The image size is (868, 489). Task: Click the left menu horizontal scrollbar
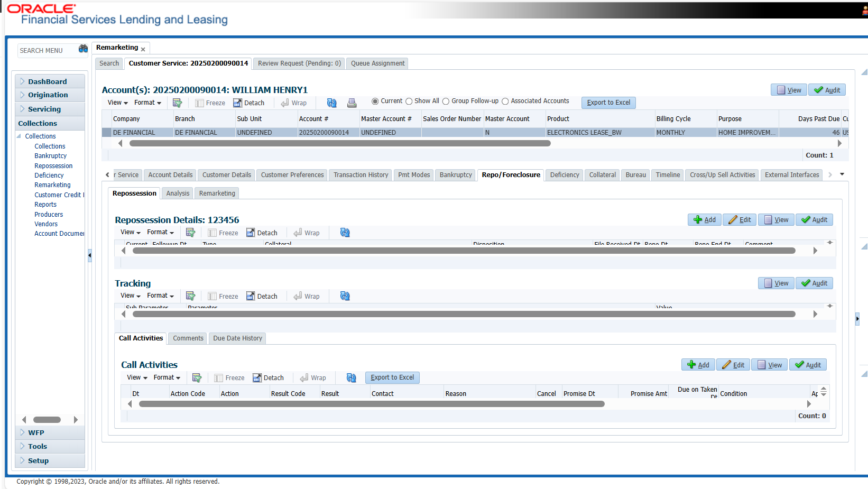[47, 420]
